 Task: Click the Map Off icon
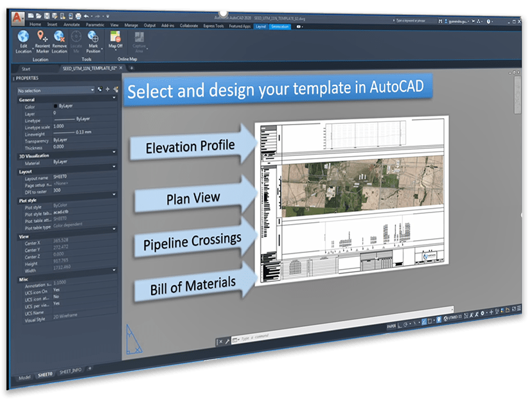(116, 36)
